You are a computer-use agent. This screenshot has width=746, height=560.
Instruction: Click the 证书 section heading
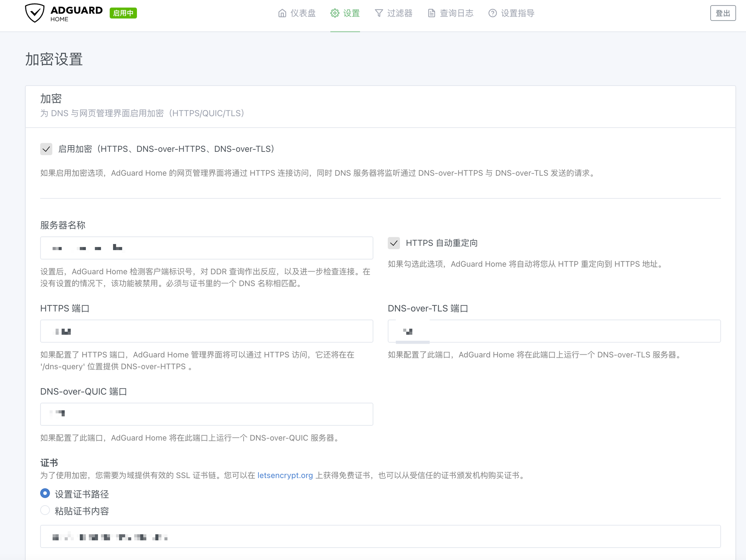click(x=49, y=463)
